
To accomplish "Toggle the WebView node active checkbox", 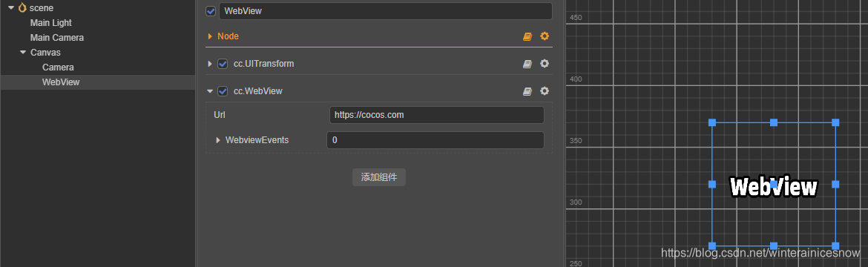I will point(211,11).
